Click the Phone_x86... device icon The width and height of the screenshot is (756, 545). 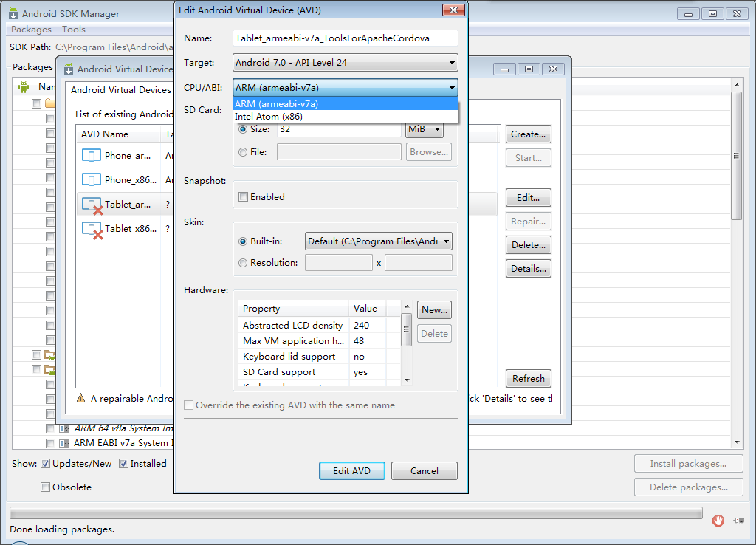point(91,180)
